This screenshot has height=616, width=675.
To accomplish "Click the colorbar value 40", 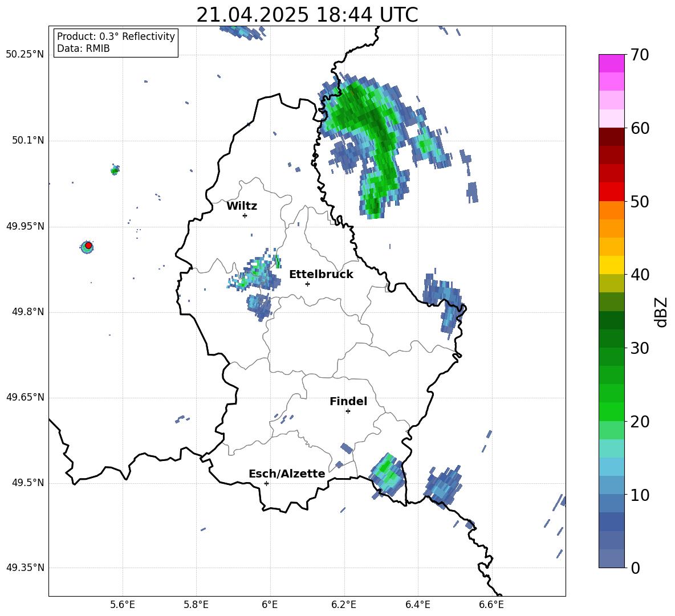I will click(640, 275).
